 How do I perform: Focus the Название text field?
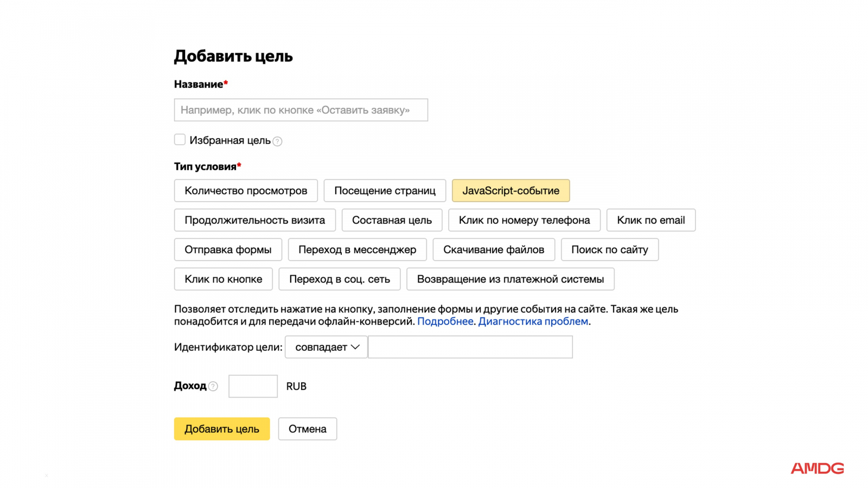tap(301, 110)
